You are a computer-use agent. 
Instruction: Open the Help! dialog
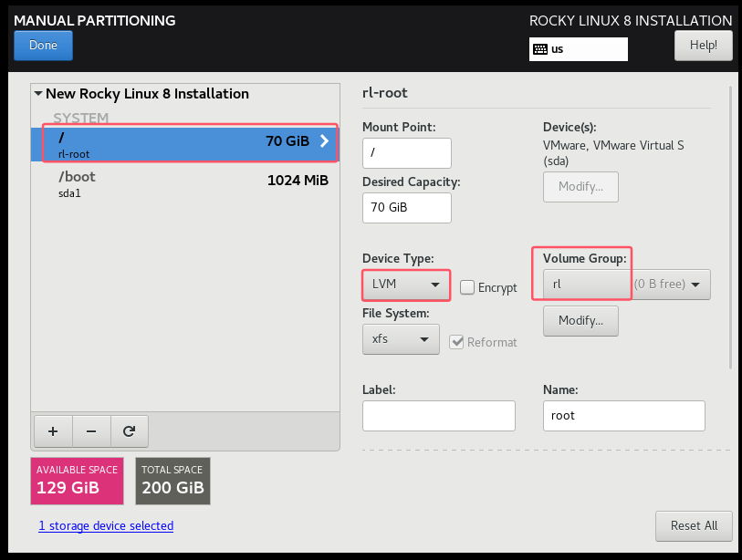(x=703, y=46)
